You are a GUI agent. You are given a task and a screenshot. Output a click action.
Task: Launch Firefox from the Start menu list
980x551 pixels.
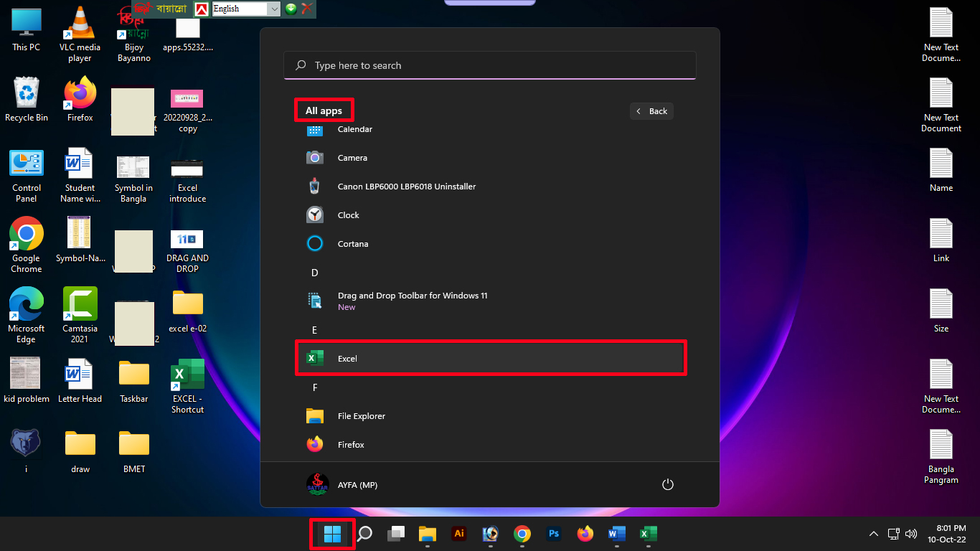click(x=491, y=445)
